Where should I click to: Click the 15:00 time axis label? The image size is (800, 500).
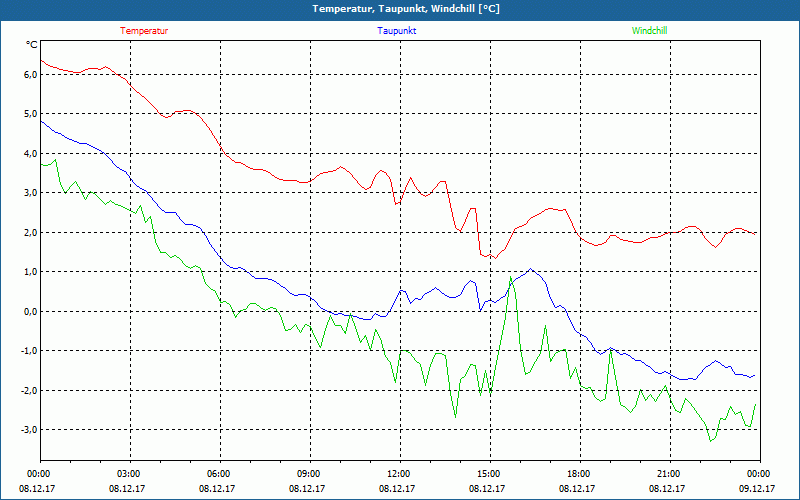pyautogui.click(x=490, y=474)
